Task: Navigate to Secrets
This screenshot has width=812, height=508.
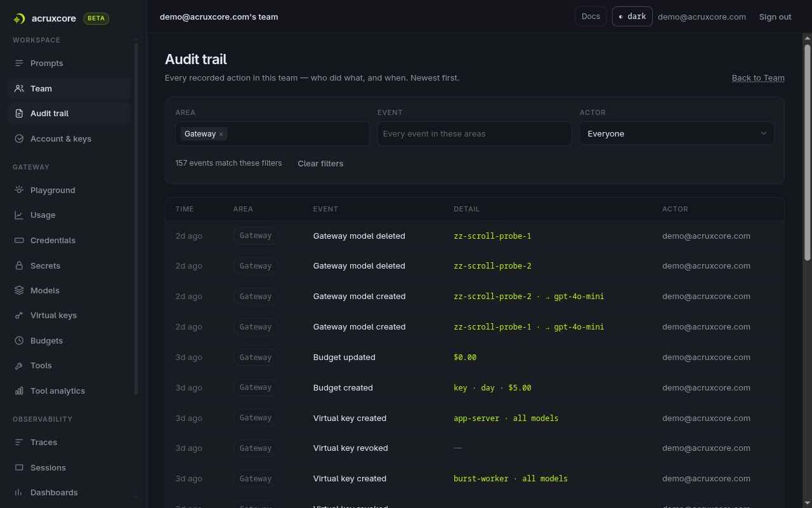Action: [69, 266]
